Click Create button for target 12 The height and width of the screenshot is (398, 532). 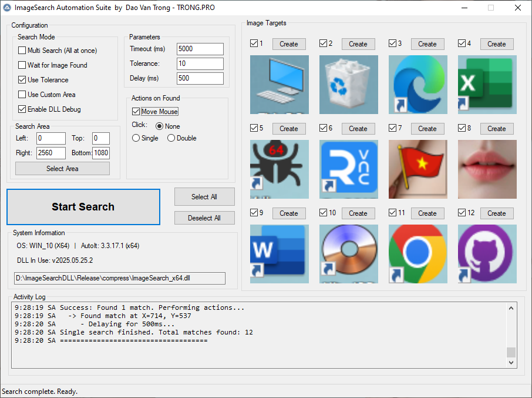(x=497, y=213)
